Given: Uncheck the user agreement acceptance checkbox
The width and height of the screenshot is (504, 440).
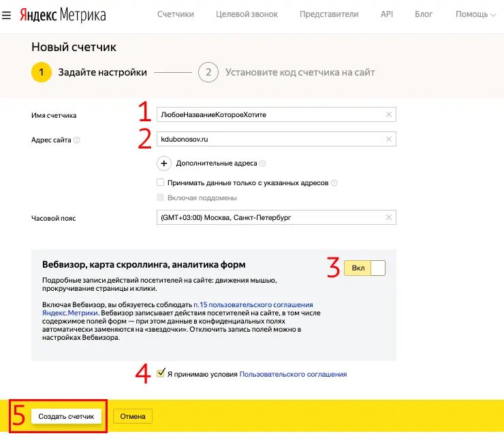Looking at the screenshot, I should click(161, 373).
